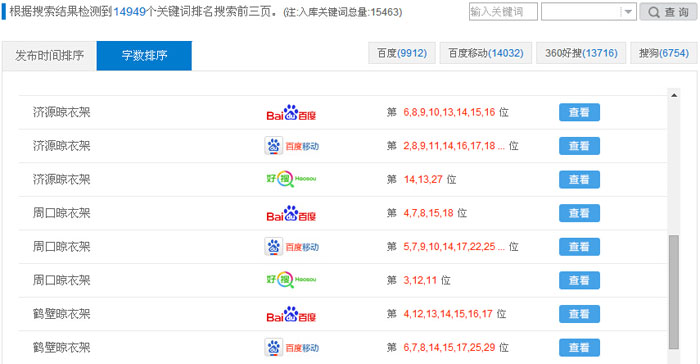Click 查看 for 鹤壁晾衣架 rank 6,7,8,14
This screenshot has width=700, height=364.
[579, 347]
